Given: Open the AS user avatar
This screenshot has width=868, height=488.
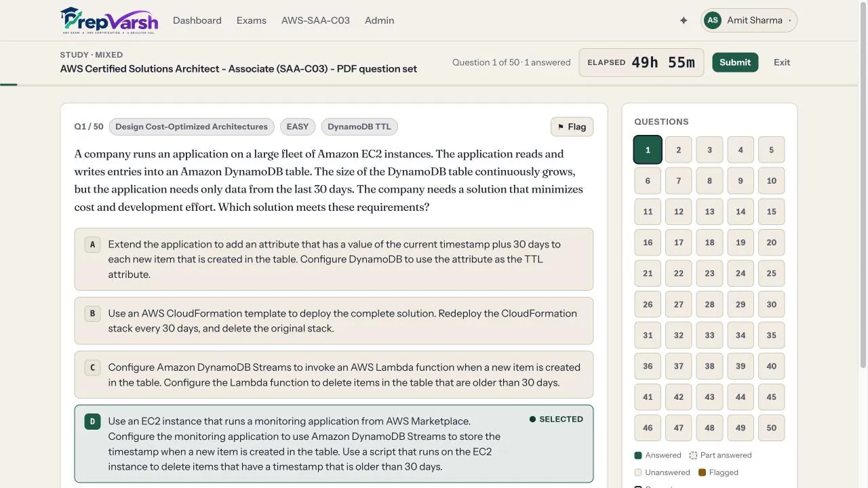Looking at the screenshot, I should point(713,20).
